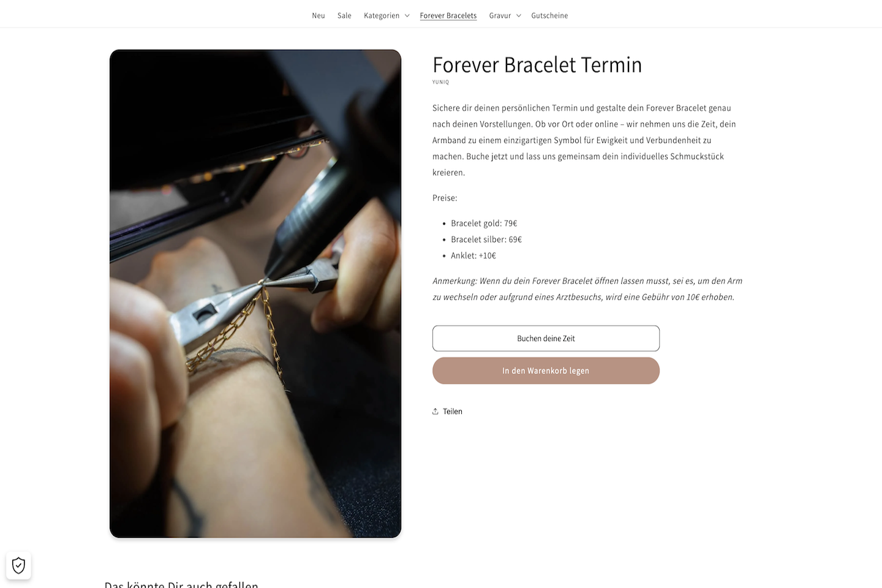Open the Gravur menu
Screen dimensions: 882x588
click(x=500, y=16)
